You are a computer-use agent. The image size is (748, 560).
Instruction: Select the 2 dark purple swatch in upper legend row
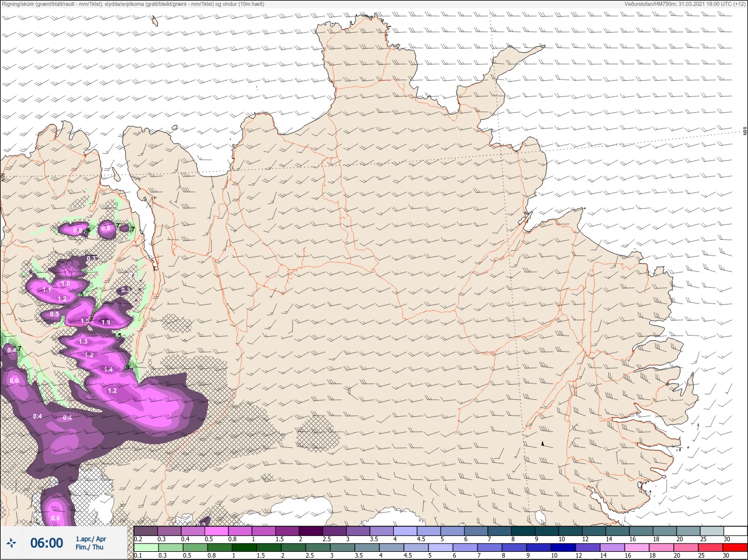[311, 531]
